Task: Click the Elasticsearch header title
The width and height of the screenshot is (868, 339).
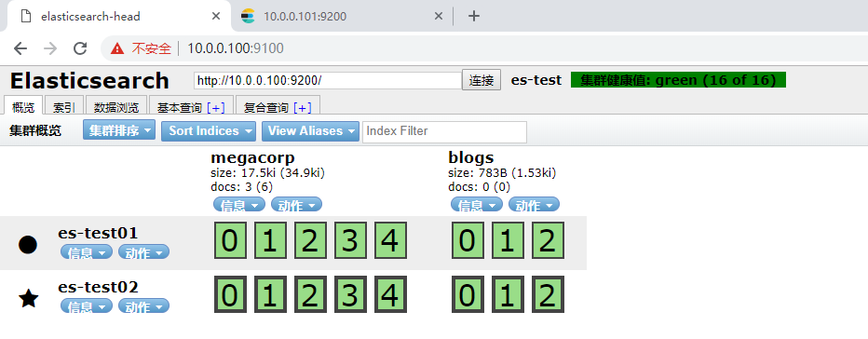Action: pos(89,81)
